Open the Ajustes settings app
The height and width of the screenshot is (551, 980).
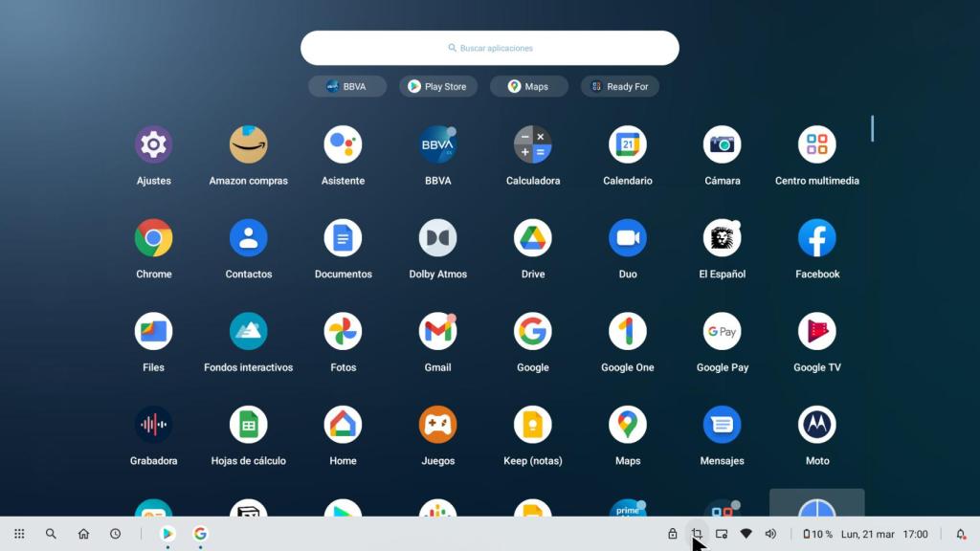click(x=153, y=145)
